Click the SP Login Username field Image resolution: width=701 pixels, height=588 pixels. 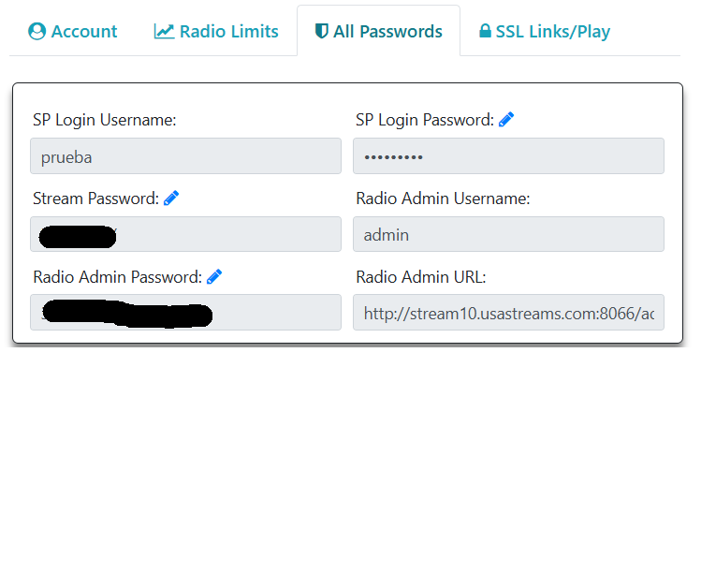pyautogui.click(x=185, y=156)
